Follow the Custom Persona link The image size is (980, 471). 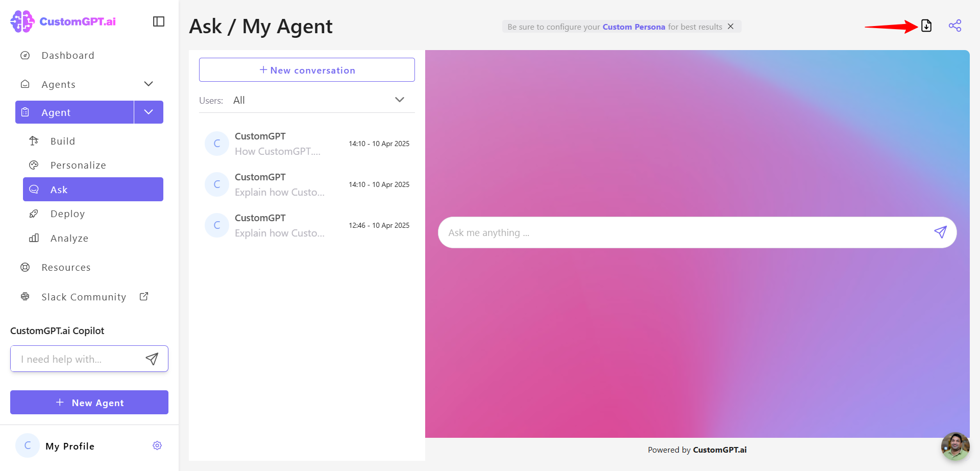tap(633, 27)
